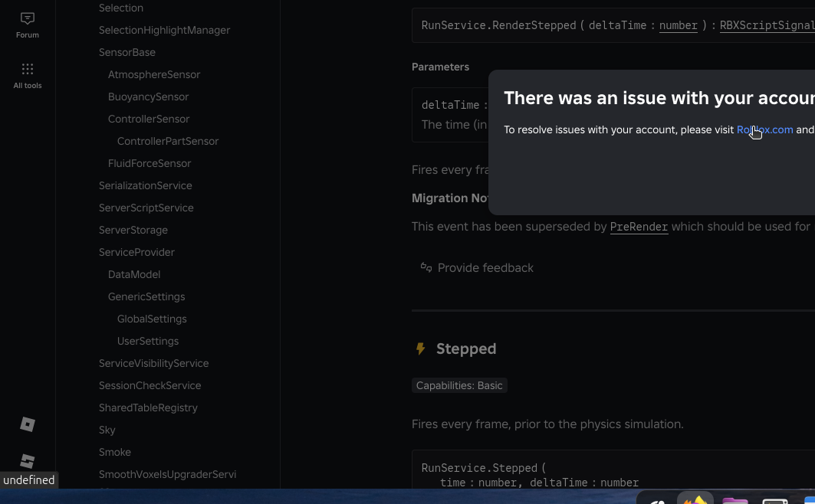Select SessionCheckService

click(150, 385)
